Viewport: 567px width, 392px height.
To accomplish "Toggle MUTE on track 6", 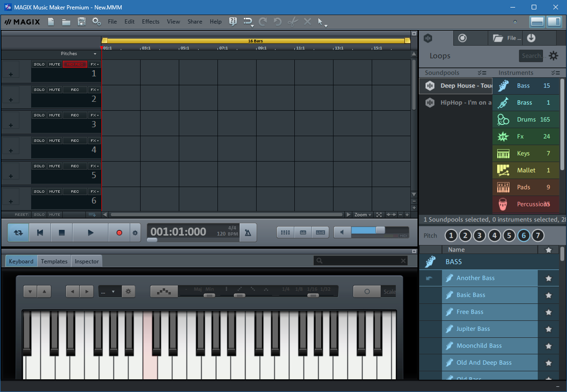I will pyautogui.click(x=55, y=191).
